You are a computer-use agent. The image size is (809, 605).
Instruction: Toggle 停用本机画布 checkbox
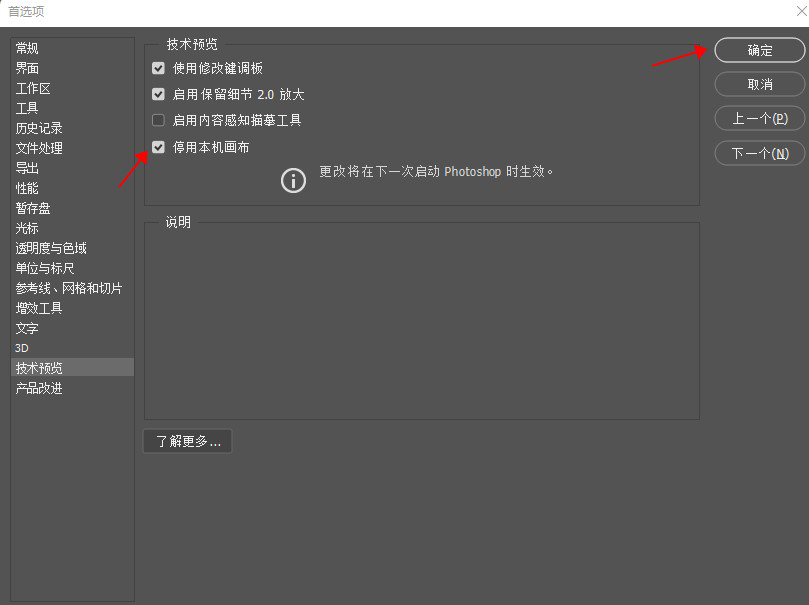[158, 148]
